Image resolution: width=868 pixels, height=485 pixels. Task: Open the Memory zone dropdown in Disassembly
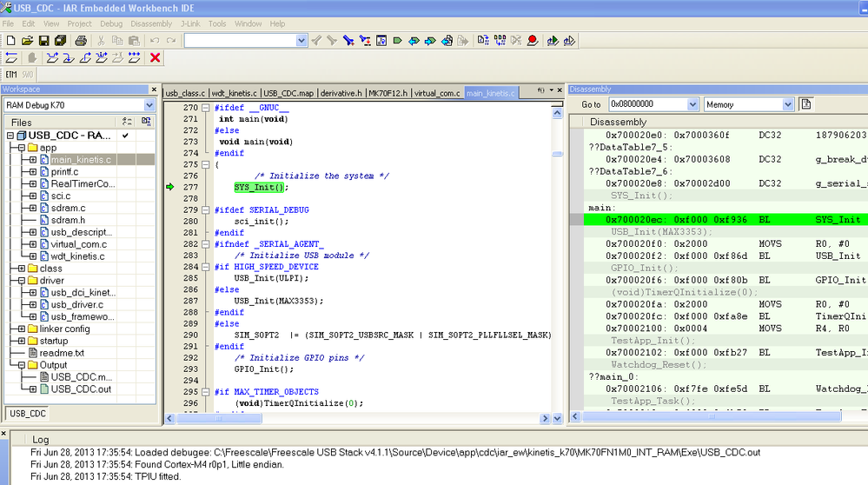pos(787,104)
